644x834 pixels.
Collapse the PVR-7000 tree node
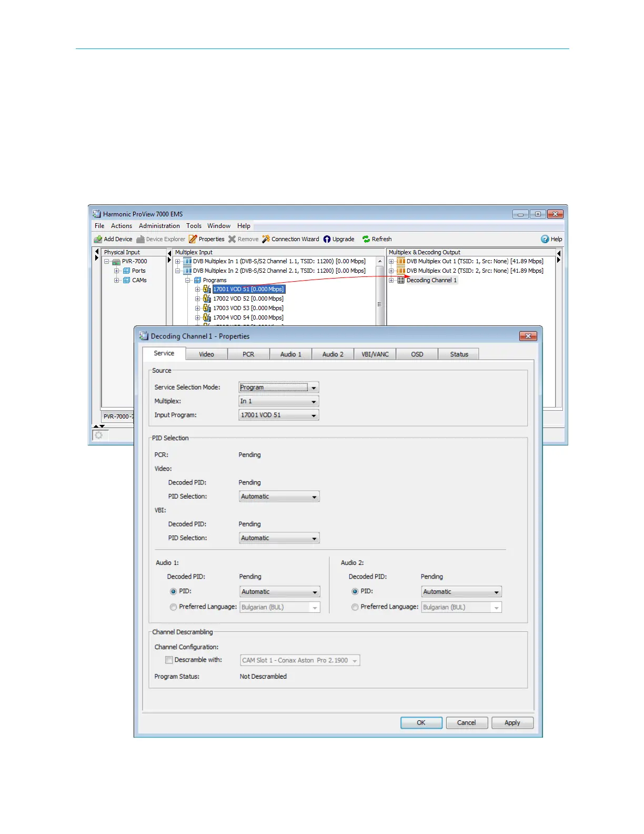(106, 262)
